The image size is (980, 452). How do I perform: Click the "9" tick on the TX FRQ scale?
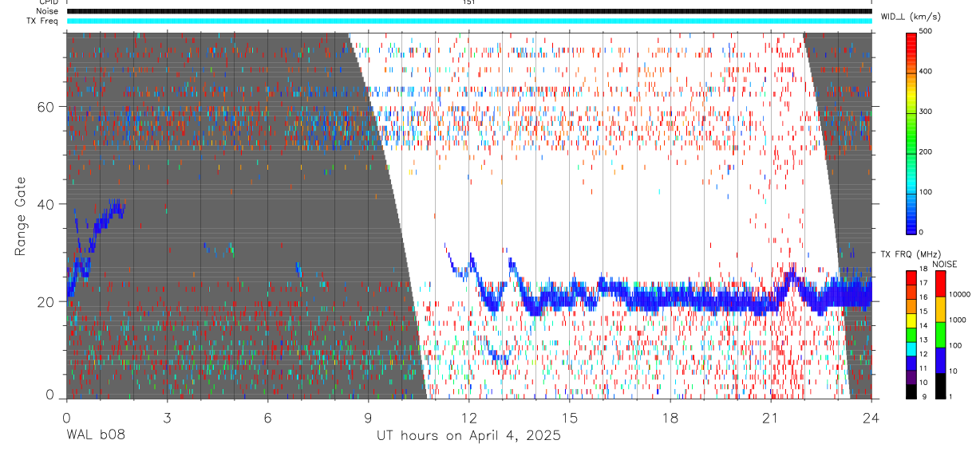(x=924, y=396)
